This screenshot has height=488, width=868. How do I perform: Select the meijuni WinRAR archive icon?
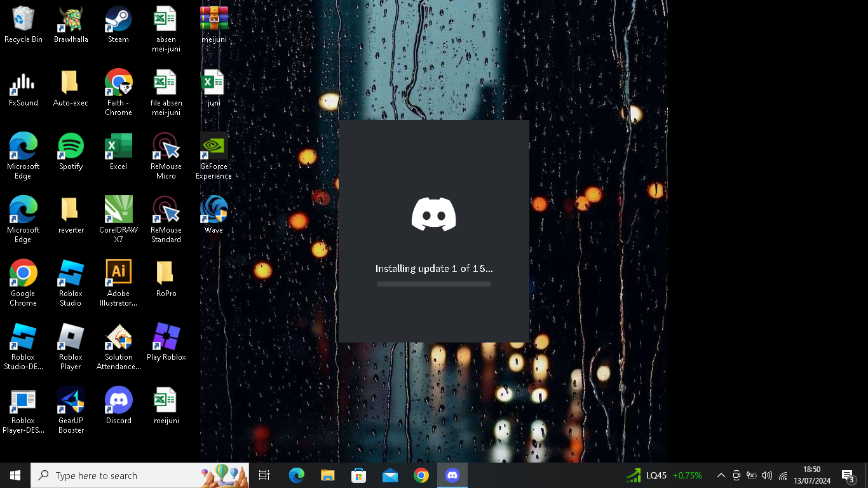tap(214, 25)
